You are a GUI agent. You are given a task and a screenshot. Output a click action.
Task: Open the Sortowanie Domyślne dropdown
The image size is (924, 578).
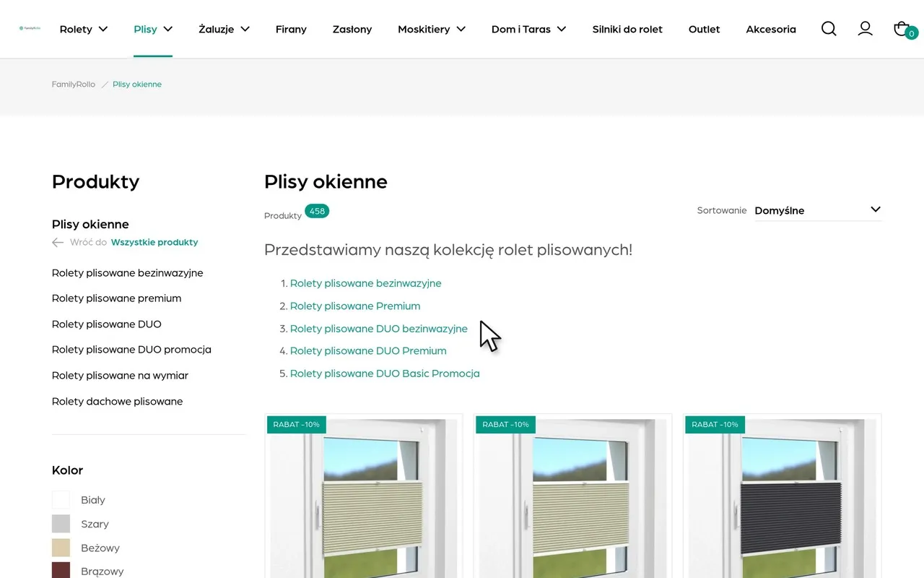click(818, 210)
